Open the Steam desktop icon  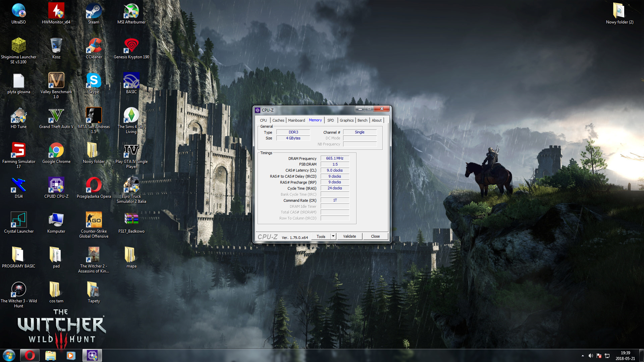point(94,14)
